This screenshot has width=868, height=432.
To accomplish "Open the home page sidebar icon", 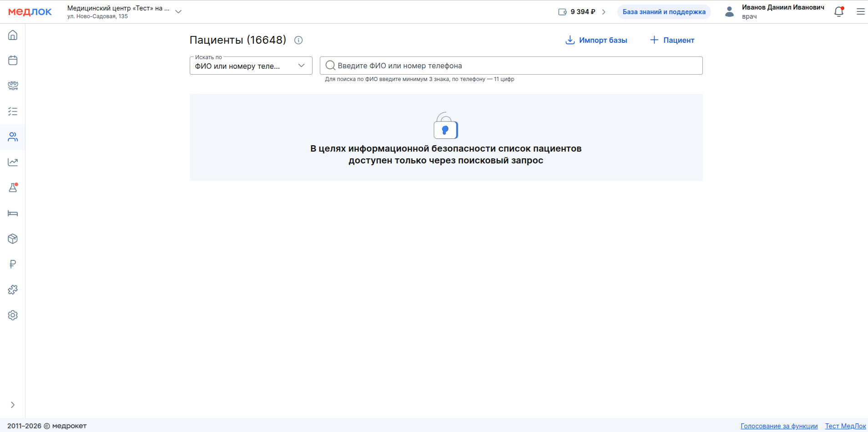I will (13, 35).
